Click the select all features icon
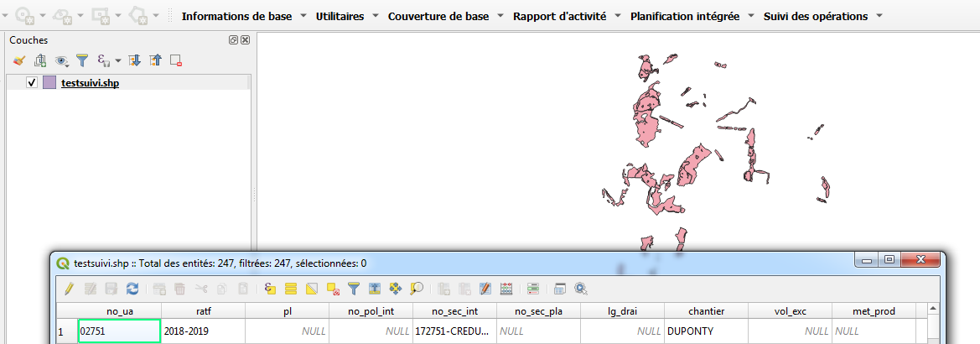 tap(291, 289)
